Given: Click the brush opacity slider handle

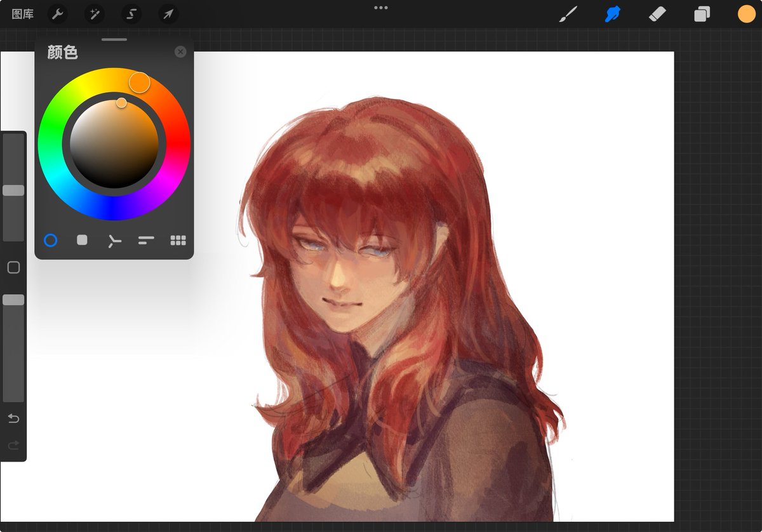Looking at the screenshot, I should 13,300.
